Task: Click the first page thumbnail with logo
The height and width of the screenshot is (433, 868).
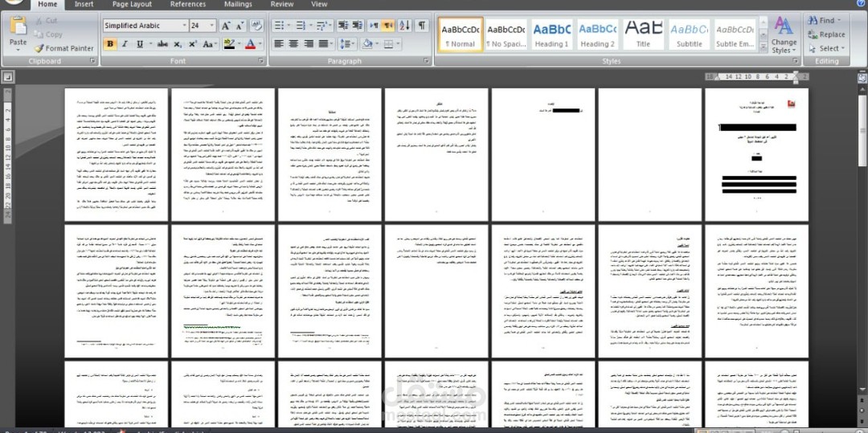Action: (x=756, y=155)
